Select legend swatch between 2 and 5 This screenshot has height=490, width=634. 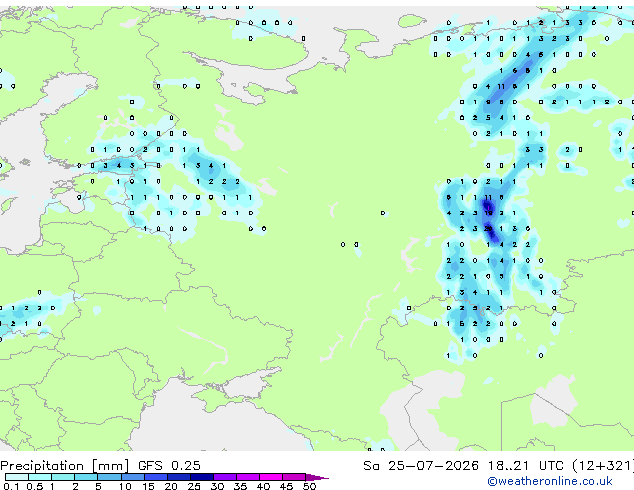tap(86, 477)
